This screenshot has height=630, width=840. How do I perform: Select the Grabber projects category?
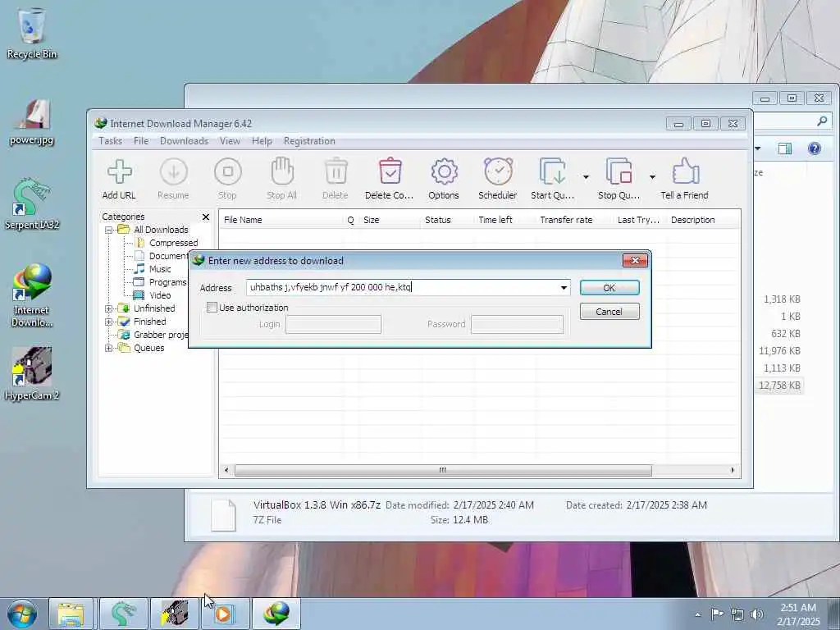[153, 335]
